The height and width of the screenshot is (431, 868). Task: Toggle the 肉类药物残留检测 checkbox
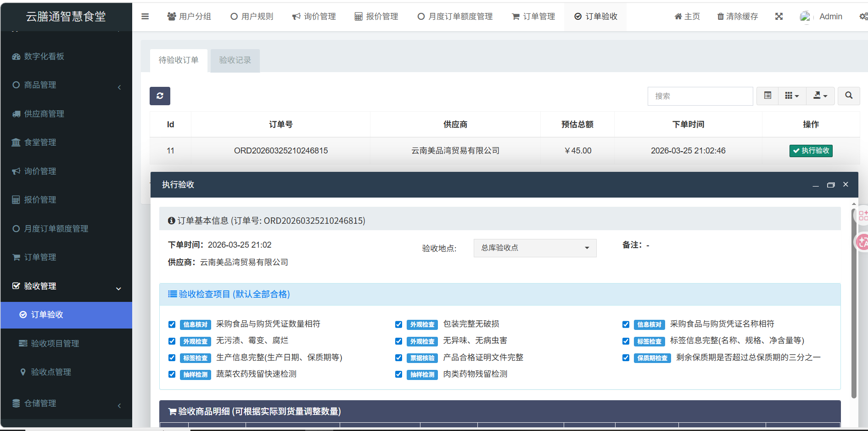399,374
